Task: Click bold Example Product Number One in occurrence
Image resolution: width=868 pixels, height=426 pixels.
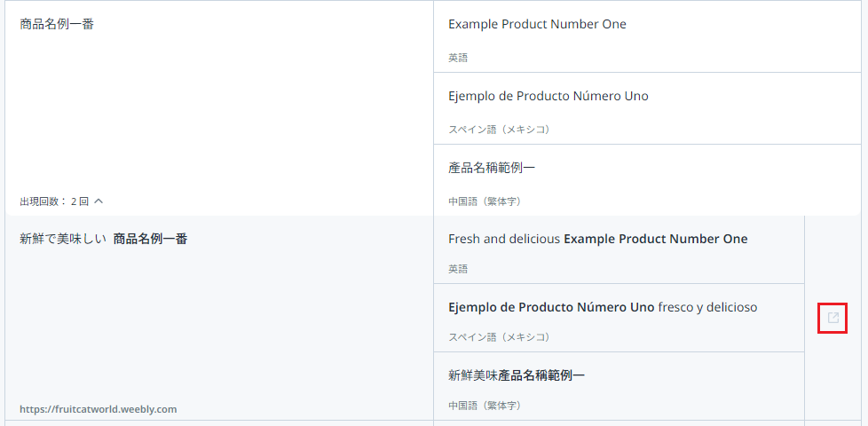Action: pos(655,239)
